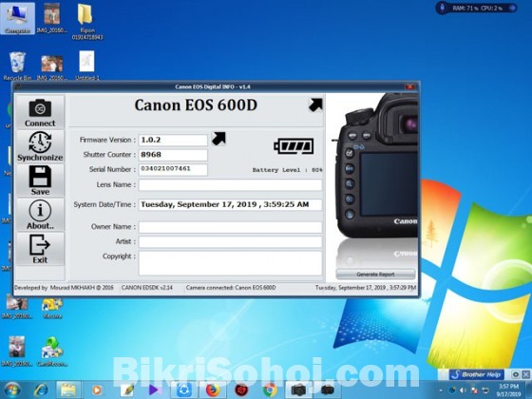This screenshot has height=399, width=532.
Task: Open Windows Explorer from the taskbar
Action: 68,390
